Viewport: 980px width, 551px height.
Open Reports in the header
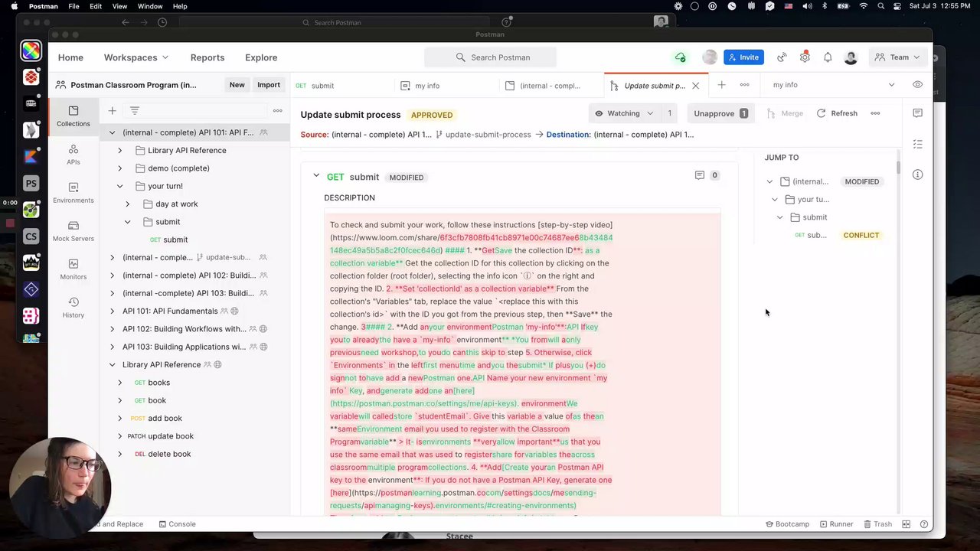(207, 57)
